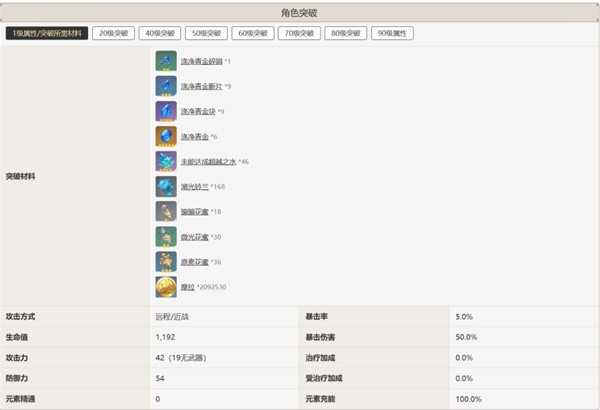Click the 涤净青金碎屑 material icon
600x410 pixels.
[166, 61]
